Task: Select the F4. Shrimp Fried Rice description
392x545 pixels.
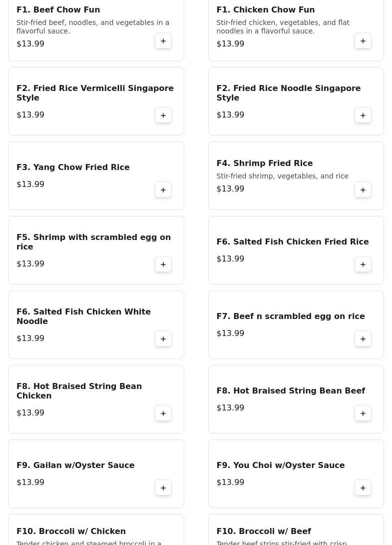Action: click(282, 176)
